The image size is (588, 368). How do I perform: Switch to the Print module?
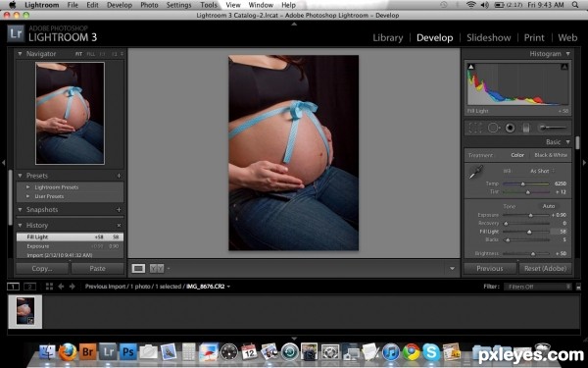click(534, 38)
